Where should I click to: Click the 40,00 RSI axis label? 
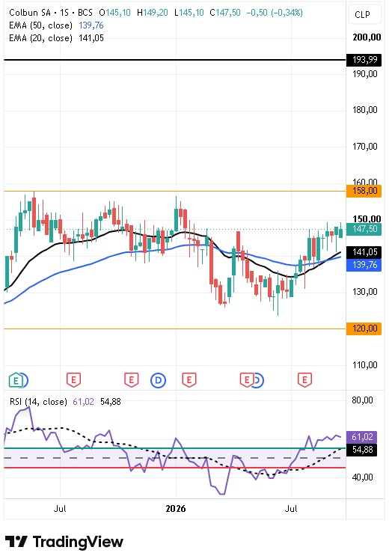(362, 477)
